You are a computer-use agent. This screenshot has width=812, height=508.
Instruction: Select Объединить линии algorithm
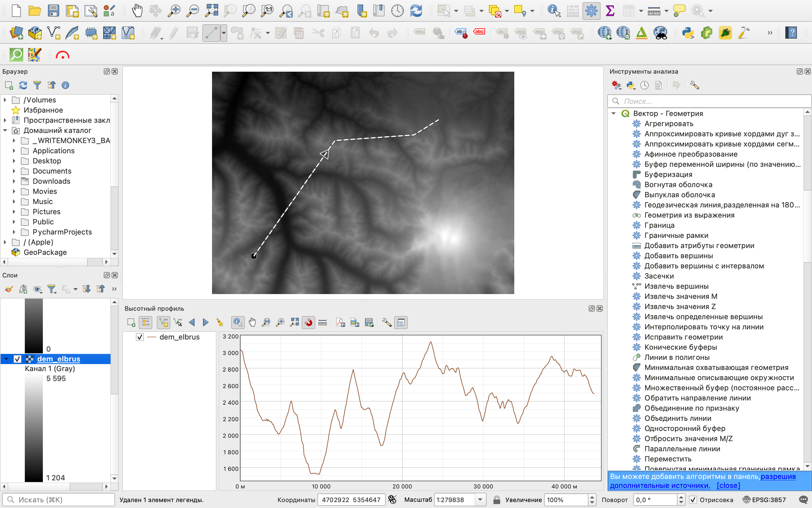[x=678, y=418]
